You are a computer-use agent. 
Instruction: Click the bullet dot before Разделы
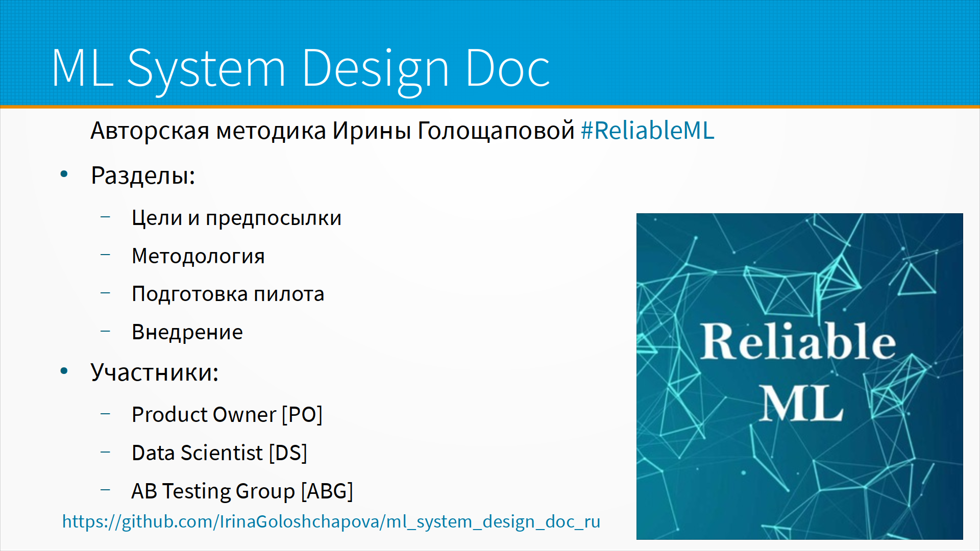click(64, 174)
